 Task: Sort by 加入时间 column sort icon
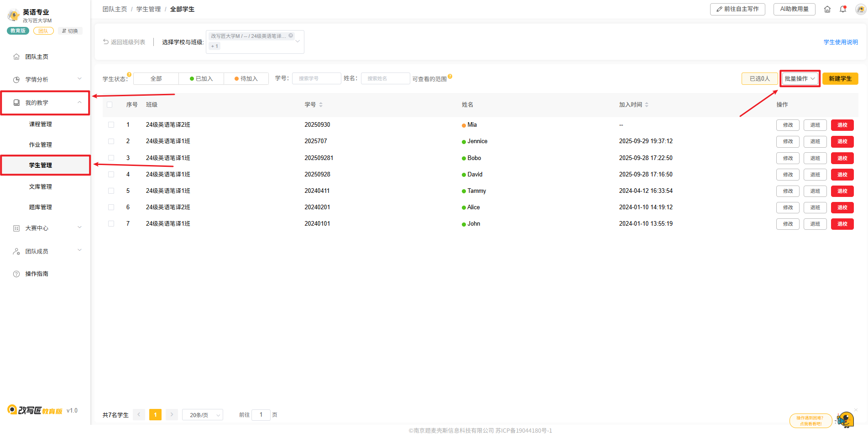647,105
